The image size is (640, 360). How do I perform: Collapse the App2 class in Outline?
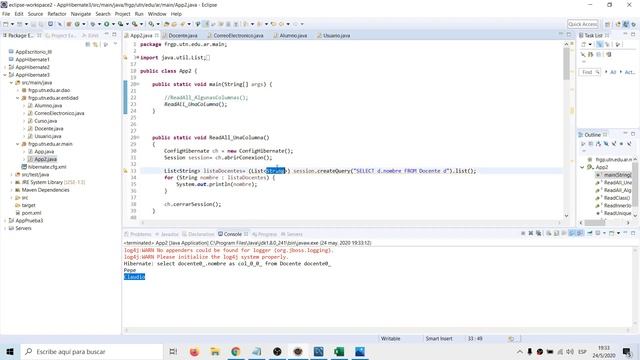click(x=582, y=167)
